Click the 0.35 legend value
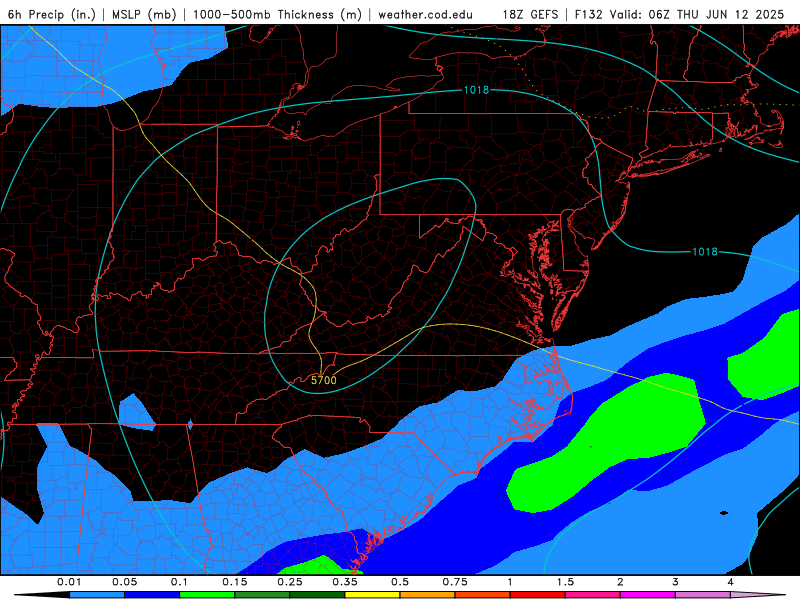This screenshot has height=600, width=800. pyautogui.click(x=345, y=582)
